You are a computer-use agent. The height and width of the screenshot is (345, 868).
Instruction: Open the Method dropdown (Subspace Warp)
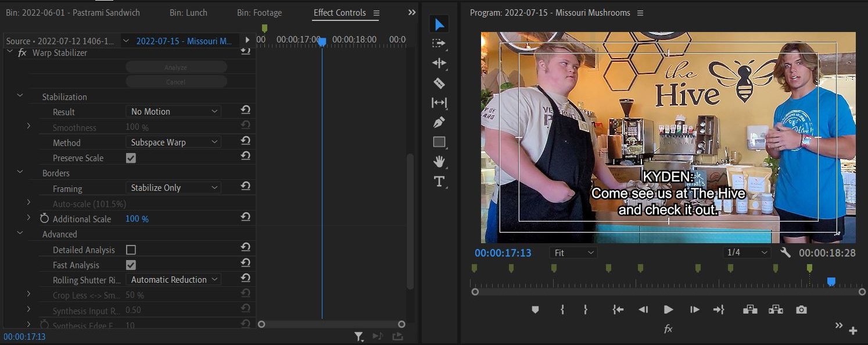(x=174, y=142)
